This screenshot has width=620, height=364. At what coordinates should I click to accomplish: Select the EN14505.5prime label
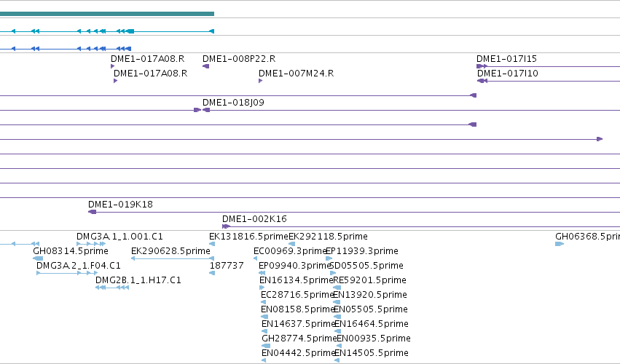372,354
